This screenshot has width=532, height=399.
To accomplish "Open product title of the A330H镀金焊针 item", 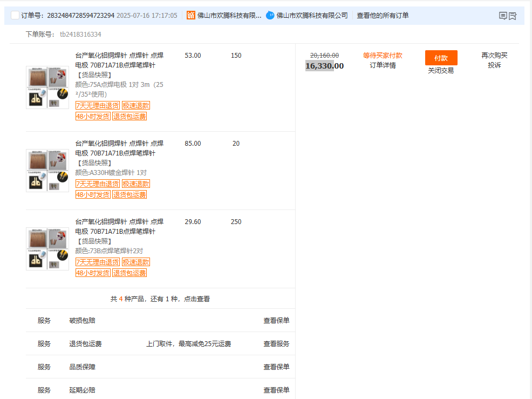I will [x=119, y=148].
